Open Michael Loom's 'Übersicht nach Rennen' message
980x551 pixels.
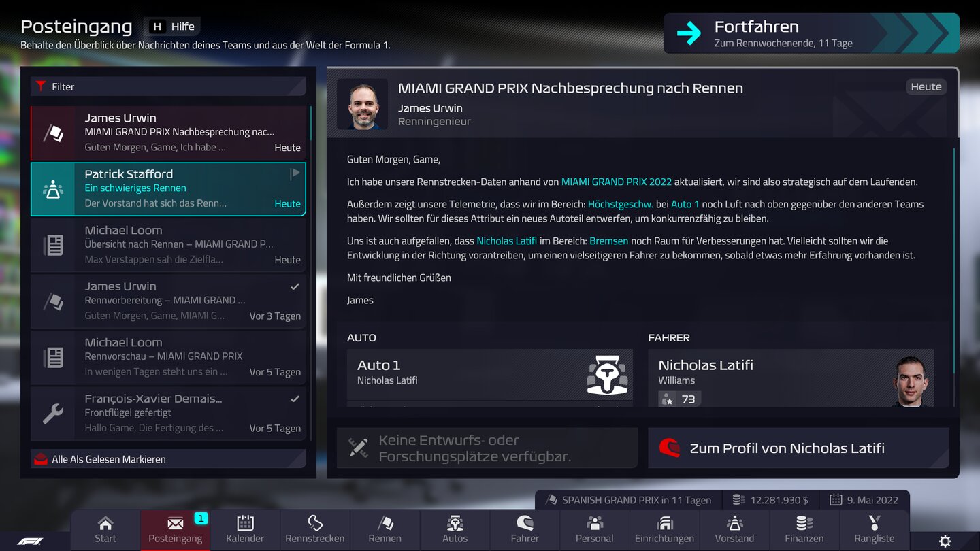coord(168,245)
